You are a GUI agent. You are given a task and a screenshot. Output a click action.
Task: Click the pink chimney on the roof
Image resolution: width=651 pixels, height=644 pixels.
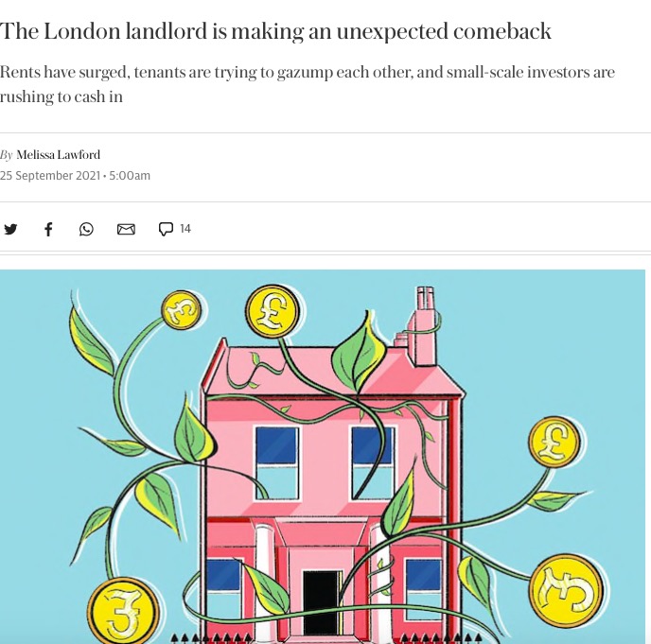pyautogui.click(x=422, y=328)
